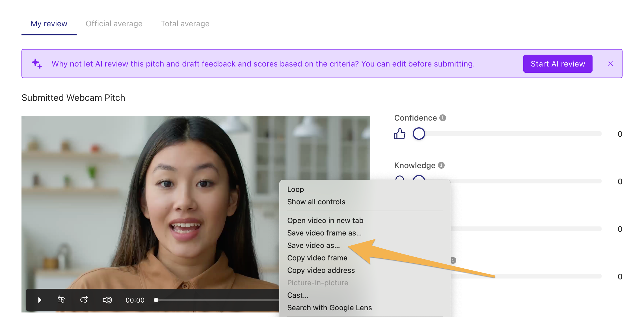Dismiss the AI review banner
This screenshot has width=644, height=317.
click(x=611, y=64)
